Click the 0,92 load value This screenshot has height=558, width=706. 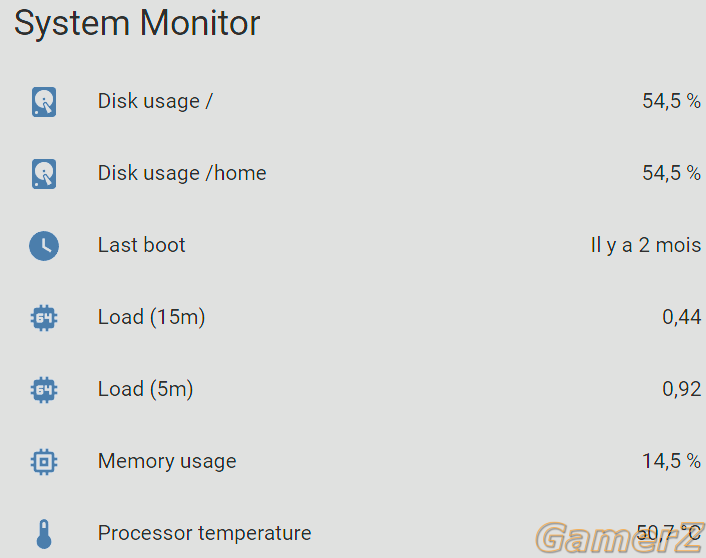pyautogui.click(x=681, y=389)
